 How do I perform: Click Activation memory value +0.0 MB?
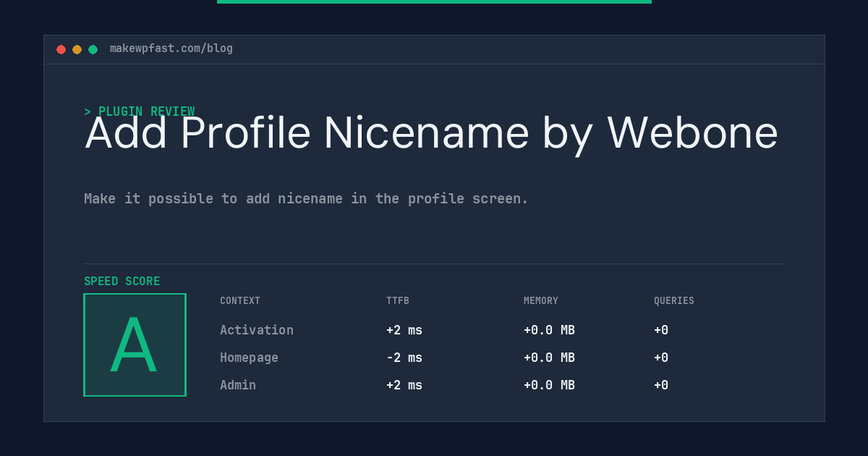[549, 330]
